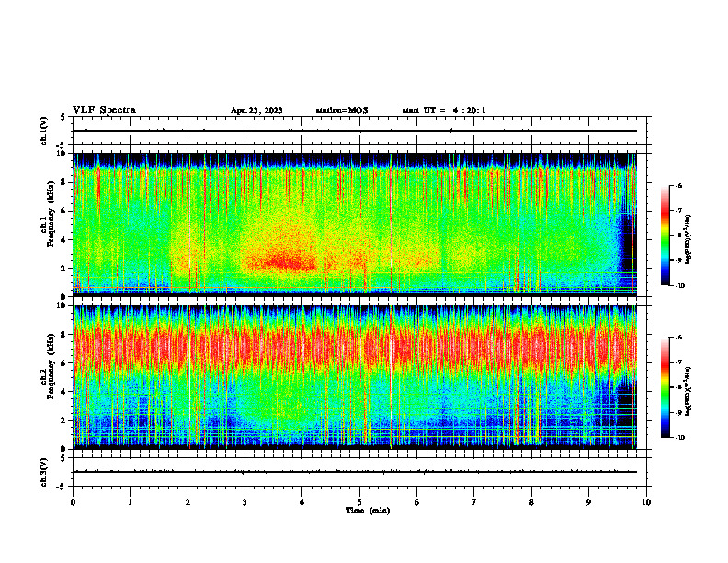Click time axis tick label "8"
Image resolution: width=728 pixels, height=563 pixels.
pos(531,502)
